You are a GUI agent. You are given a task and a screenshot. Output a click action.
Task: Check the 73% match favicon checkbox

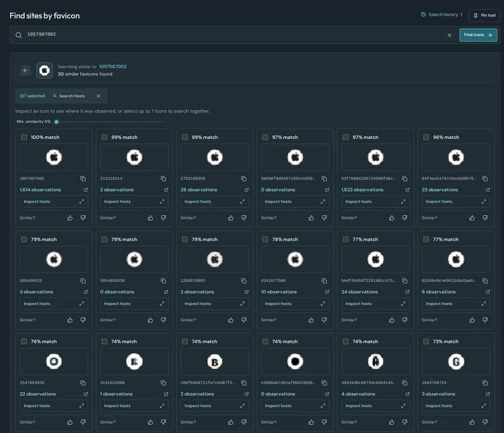click(426, 341)
